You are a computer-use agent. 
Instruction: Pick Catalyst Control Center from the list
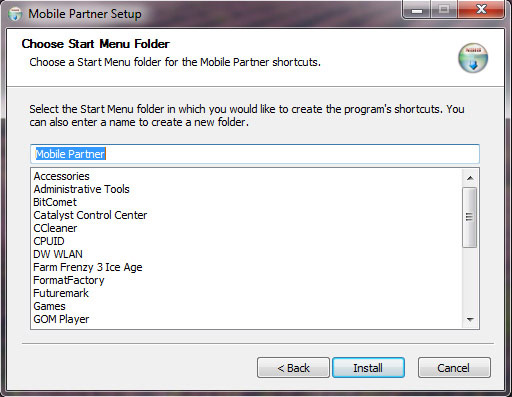[x=90, y=215]
